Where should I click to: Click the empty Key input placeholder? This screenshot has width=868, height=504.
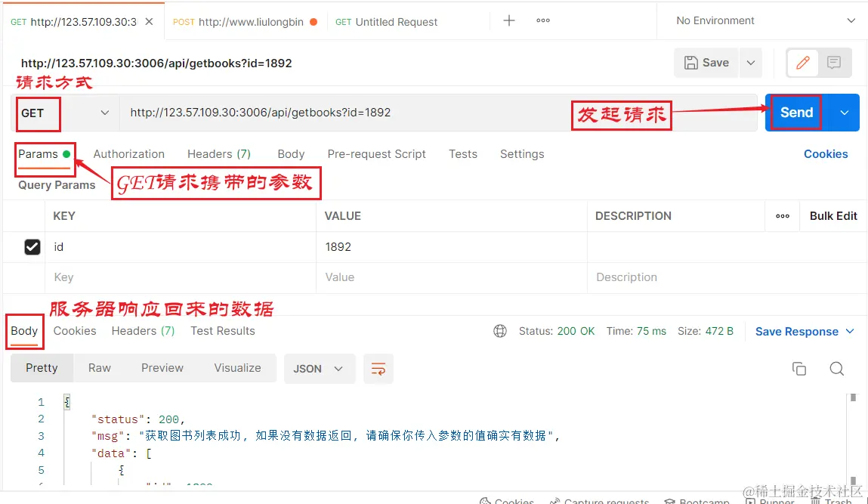pos(181,277)
